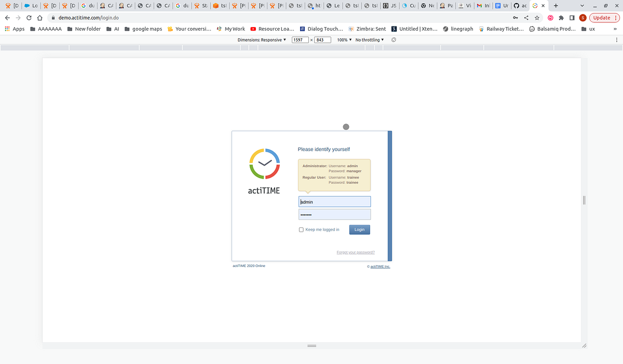Open the No throttling dropdown
This screenshot has height=364, width=623.
pyautogui.click(x=368, y=39)
